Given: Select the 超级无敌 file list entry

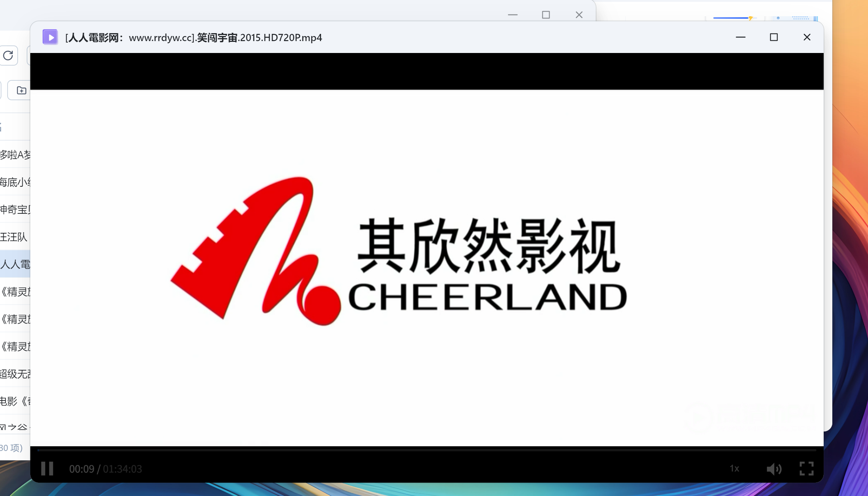Looking at the screenshot, I should [x=15, y=374].
